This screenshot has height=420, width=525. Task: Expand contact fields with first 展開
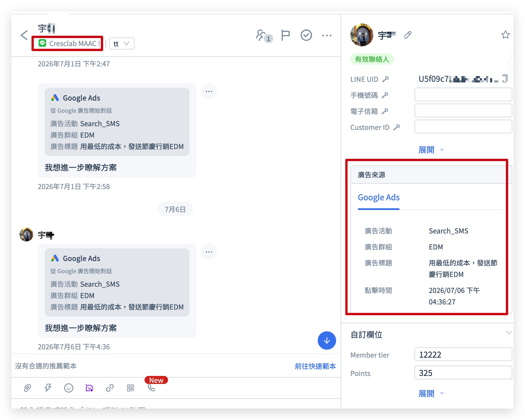point(431,150)
